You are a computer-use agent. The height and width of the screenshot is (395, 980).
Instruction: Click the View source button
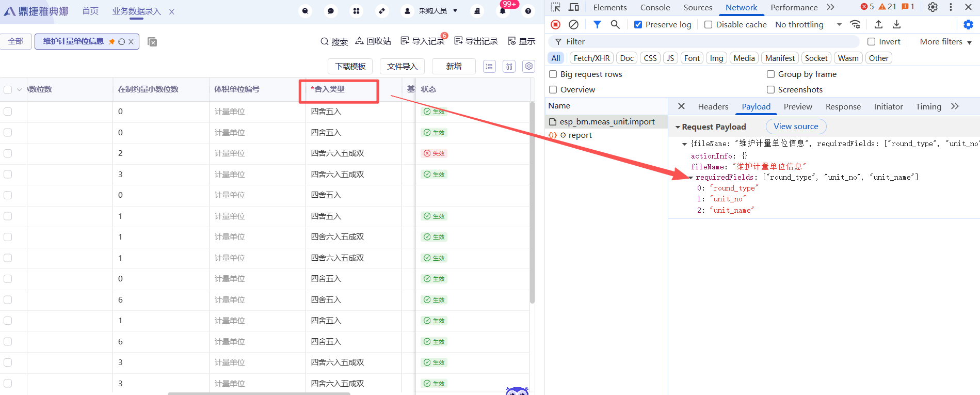click(x=796, y=127)
